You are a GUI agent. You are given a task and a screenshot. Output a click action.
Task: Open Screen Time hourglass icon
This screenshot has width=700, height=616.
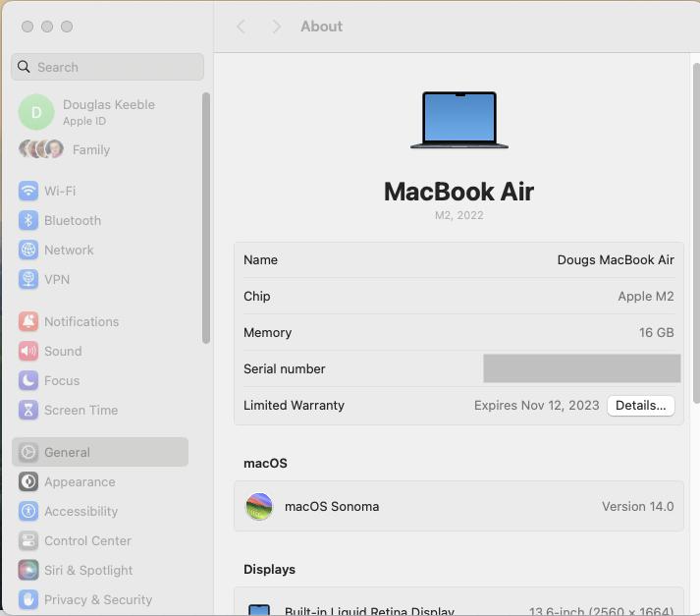(28, 410)
